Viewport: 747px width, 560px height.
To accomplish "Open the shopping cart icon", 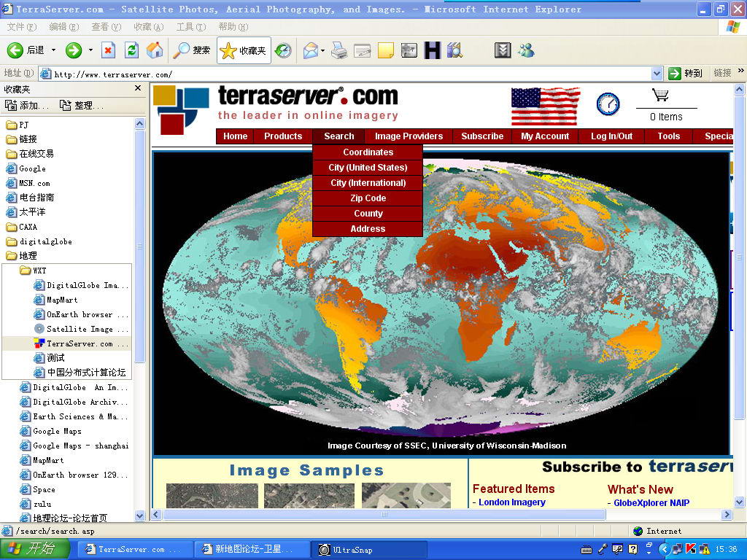I will 660,96.
